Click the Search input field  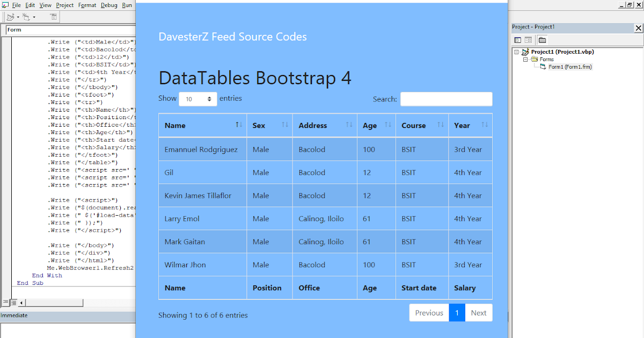pyautogui.click(x=446, y=99)
